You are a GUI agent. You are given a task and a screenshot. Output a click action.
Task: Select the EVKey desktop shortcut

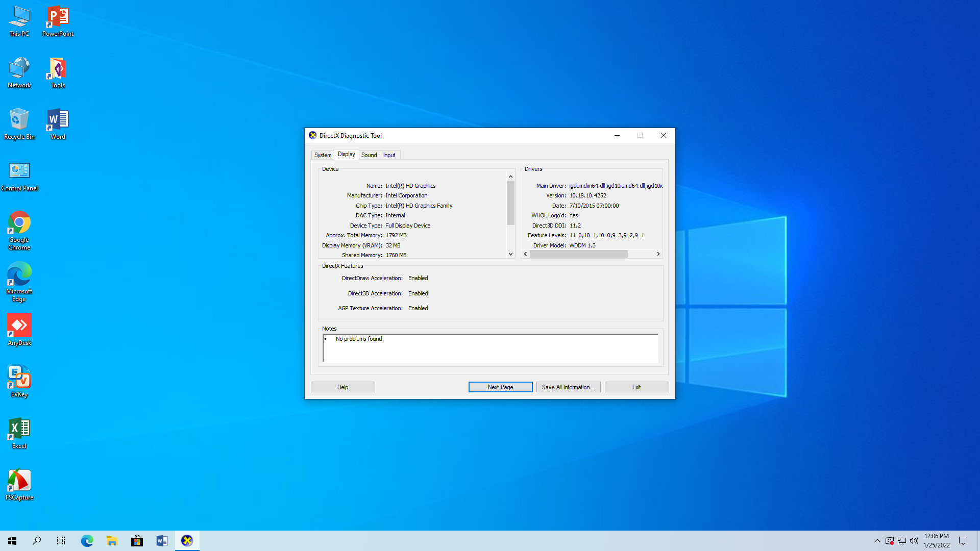(19, 381)
